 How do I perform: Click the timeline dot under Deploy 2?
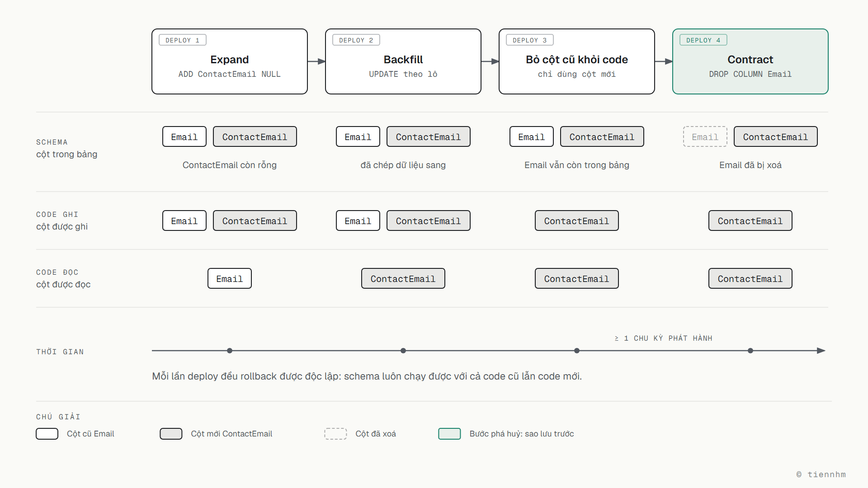coord(403,351)
